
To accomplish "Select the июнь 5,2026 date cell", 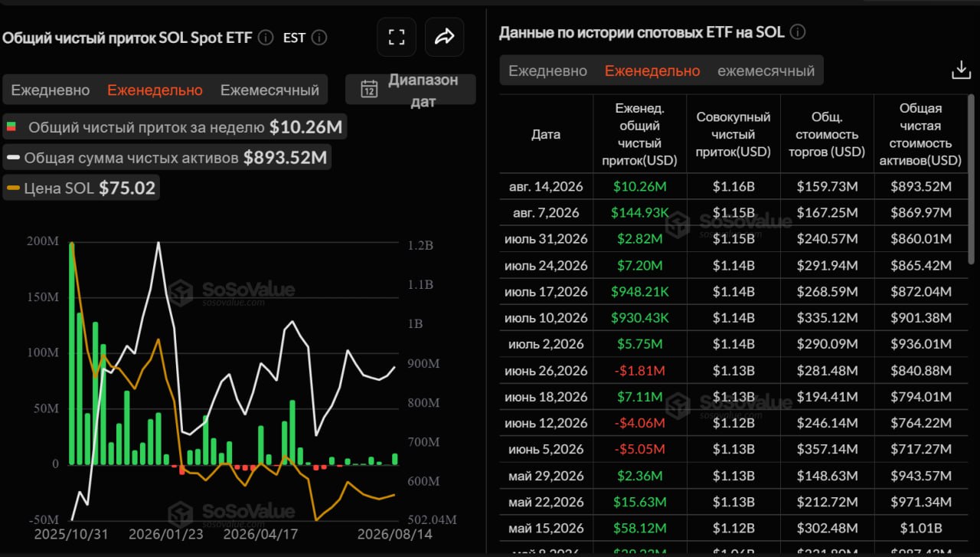I will 546,449.
